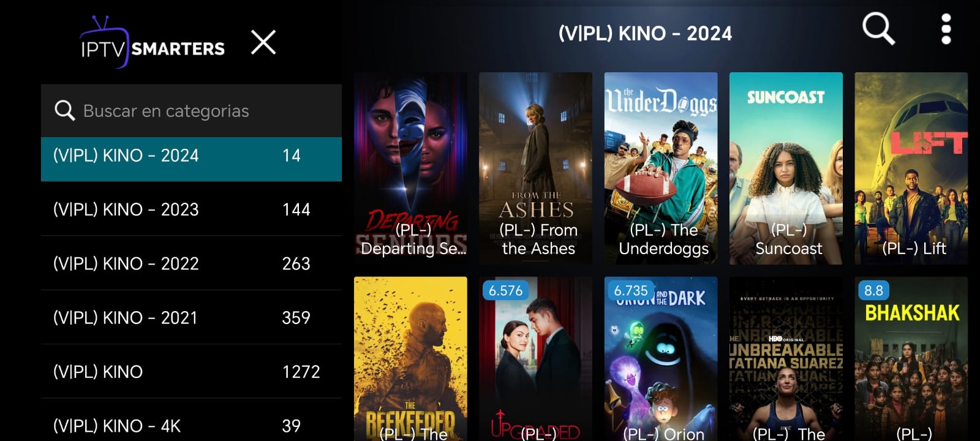Open the Bhakshak poster rated 8.8
Viewport: 980px width, 441px height.
click(x=911, y=359)
